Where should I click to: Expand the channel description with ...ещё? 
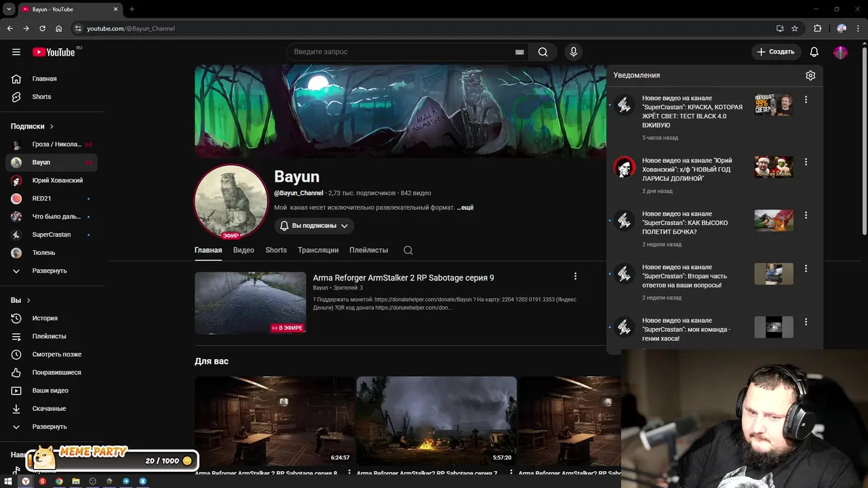tap(465, 207)
